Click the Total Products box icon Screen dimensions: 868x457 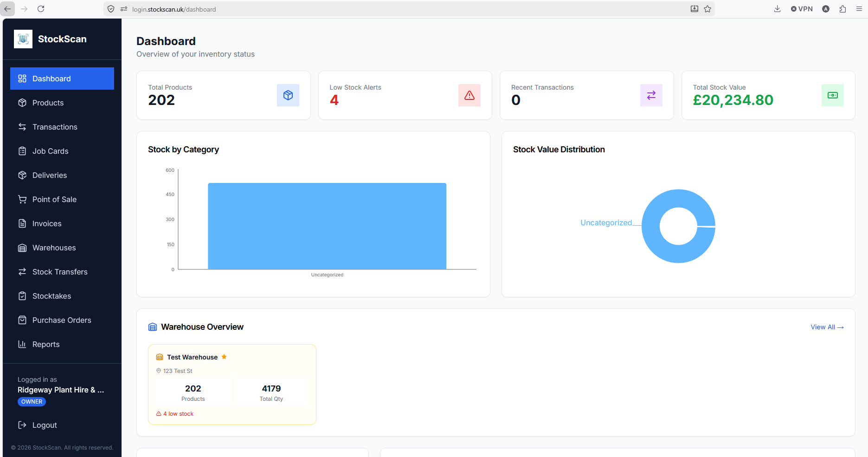click(x=288, y=95)
